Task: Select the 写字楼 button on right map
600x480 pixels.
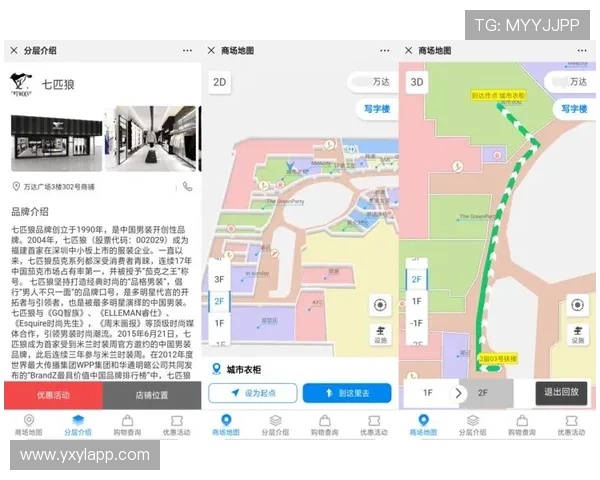Action: (575, 109)
